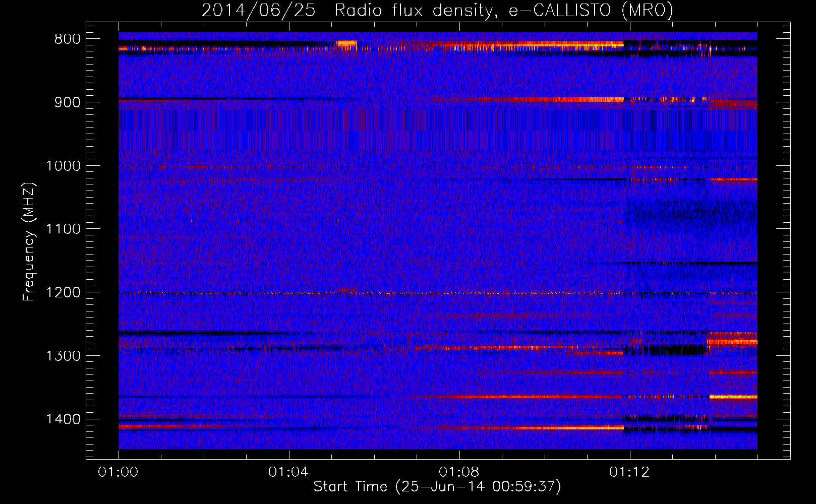Select the 1200 frequency tick label
The image size is (816, 504).
tap(63, 293)
